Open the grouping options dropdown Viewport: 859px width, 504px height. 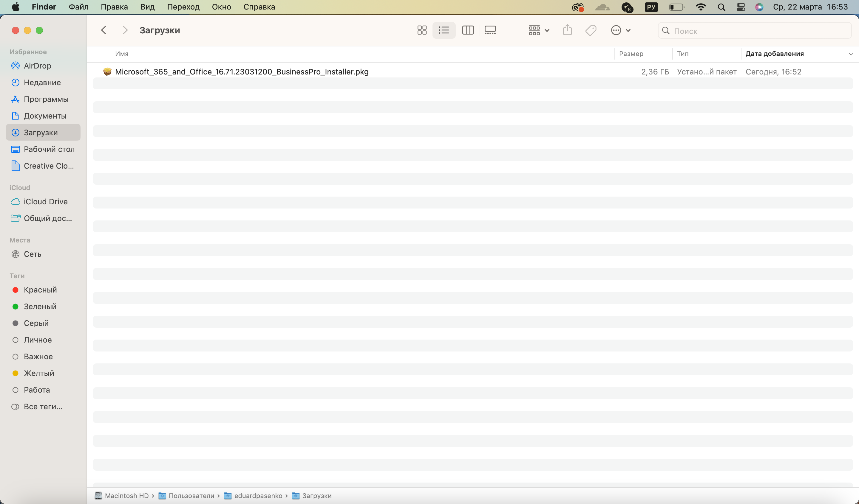539,30
